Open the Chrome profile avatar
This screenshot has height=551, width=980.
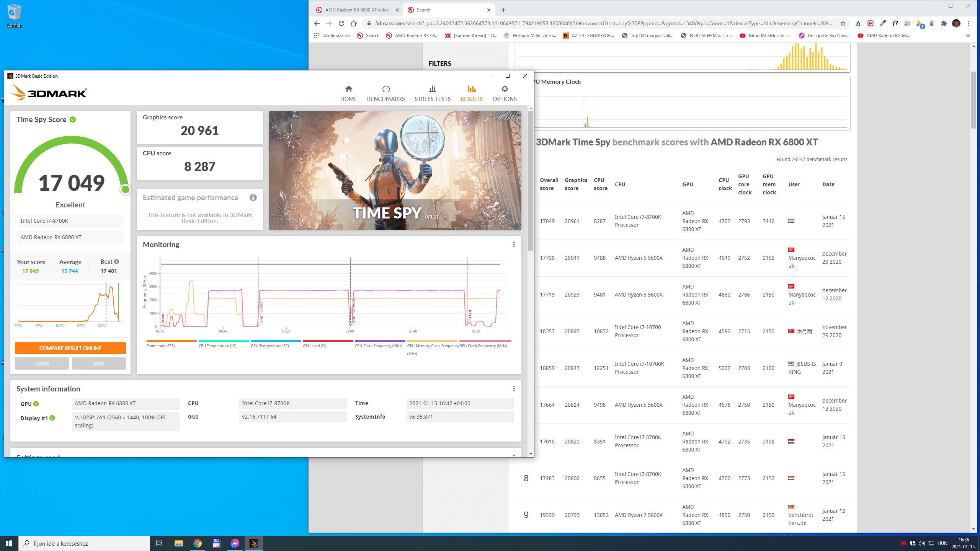pos(956,23)
